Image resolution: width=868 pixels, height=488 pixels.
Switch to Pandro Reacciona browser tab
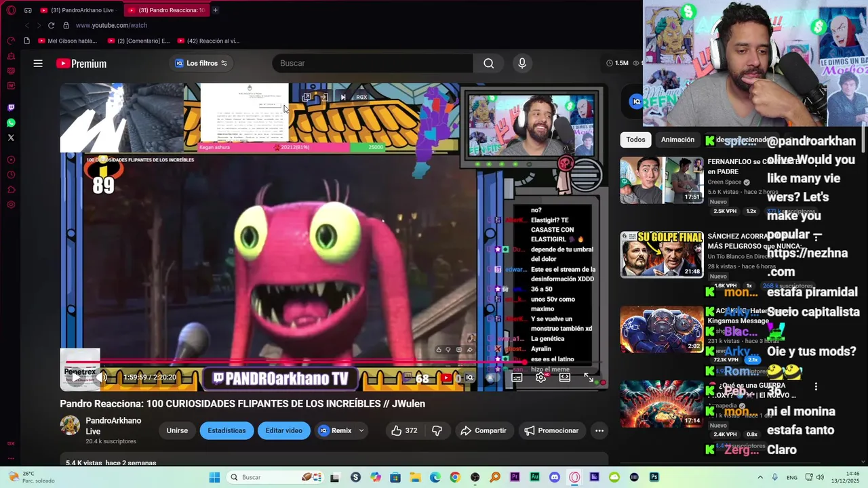point(167,10)
